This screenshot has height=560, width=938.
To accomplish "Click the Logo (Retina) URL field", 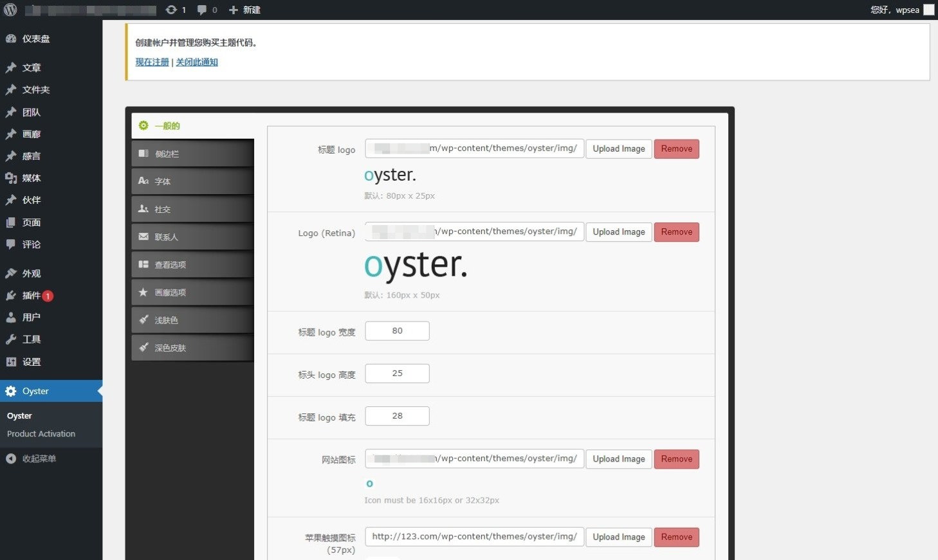I will [x=475, y=231].
